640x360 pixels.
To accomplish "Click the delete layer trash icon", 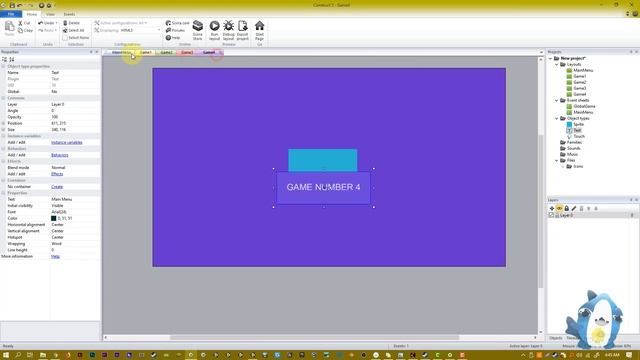I will pyautogui.click(x=581, y=209).
